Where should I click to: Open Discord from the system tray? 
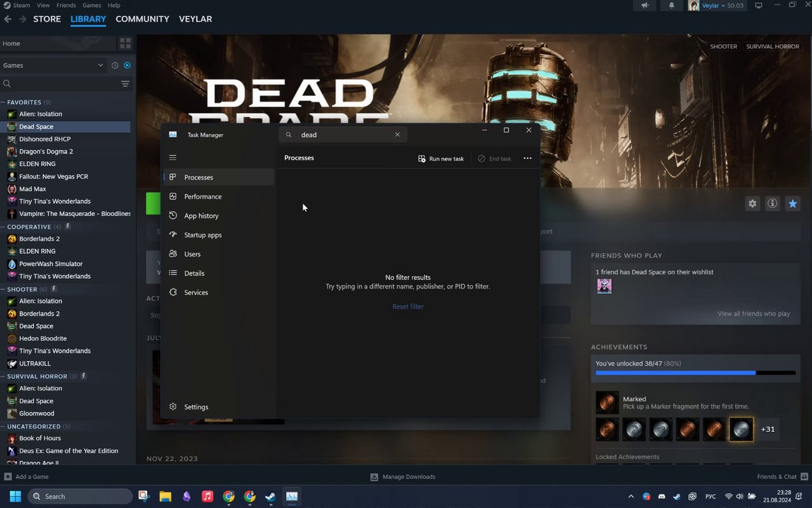click(x=662, y=497)
